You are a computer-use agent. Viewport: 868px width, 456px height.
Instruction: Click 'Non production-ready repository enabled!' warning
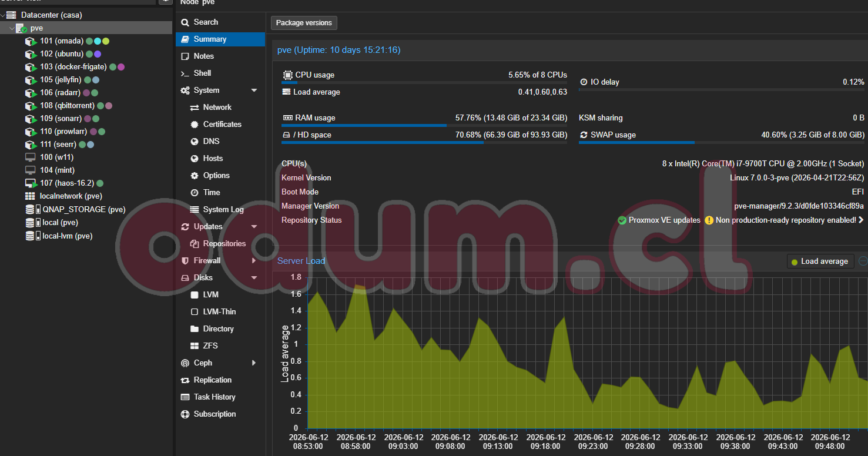(x=786, y=220)
